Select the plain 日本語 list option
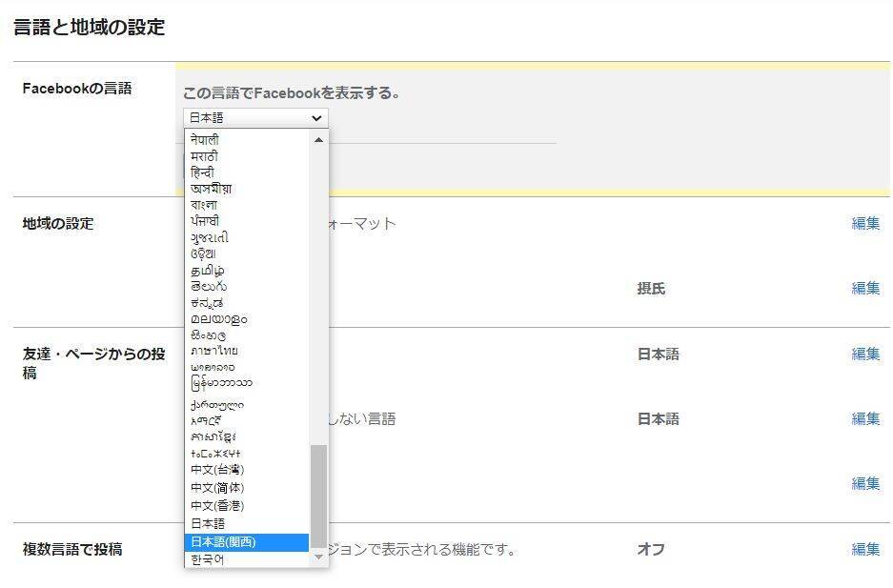This screenshot has width=893, height=588. [247, 524]
